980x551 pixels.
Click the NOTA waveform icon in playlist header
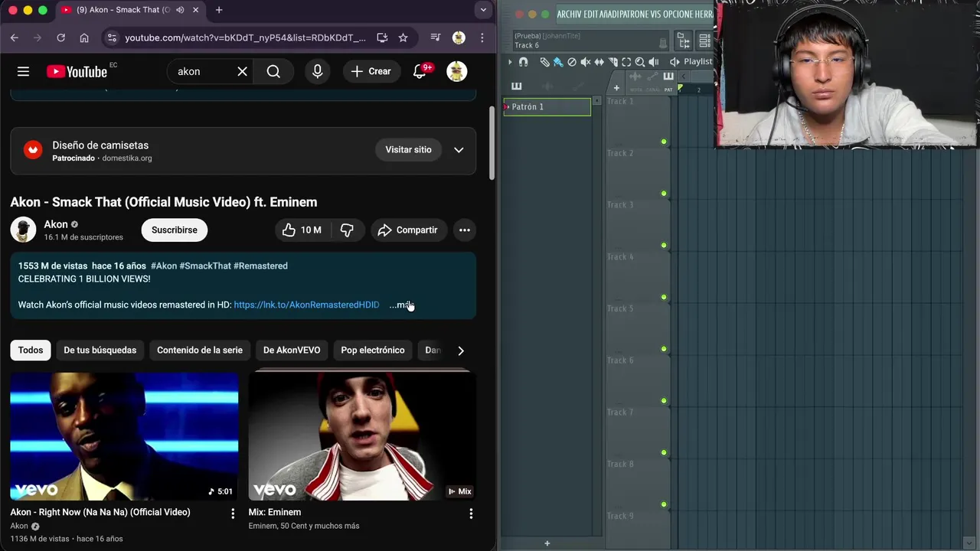(635, 77)
